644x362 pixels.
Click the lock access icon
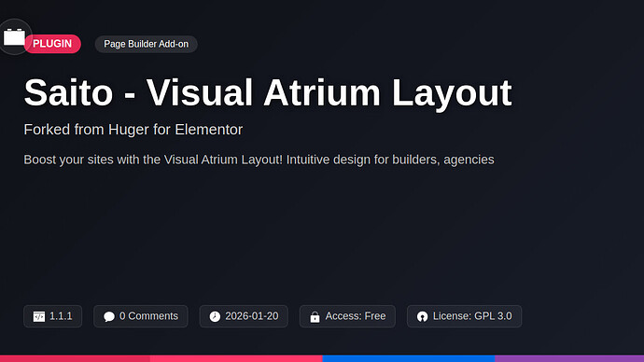(315, 316)
